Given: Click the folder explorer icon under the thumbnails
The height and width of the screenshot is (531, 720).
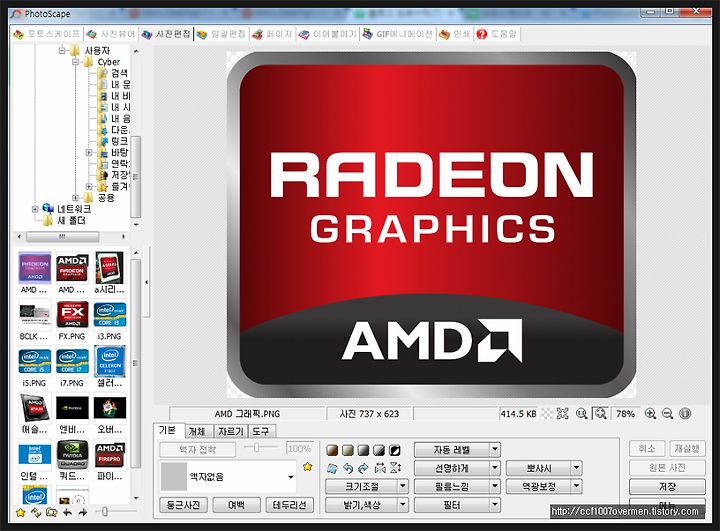Looking at the screenshot, I should [51, 512].
